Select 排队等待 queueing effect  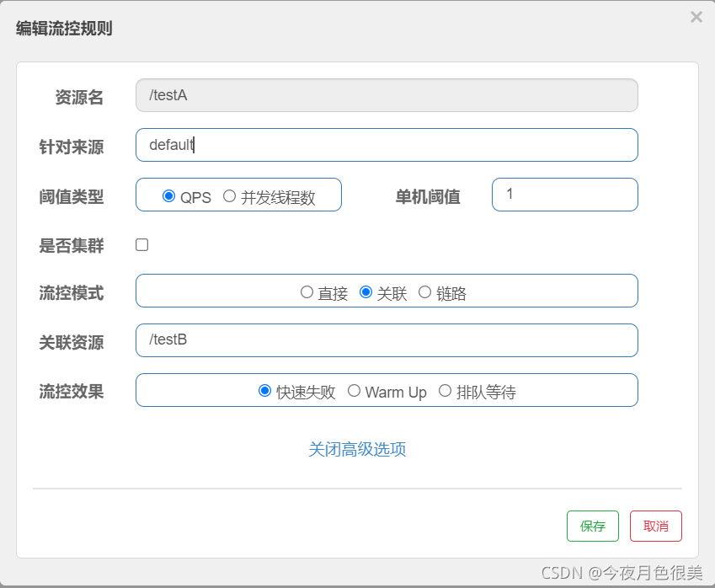tap(445, 390)
